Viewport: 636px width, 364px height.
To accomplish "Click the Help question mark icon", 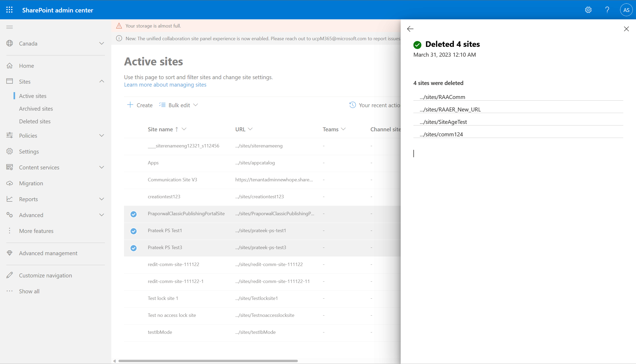I will coord(607,10).
